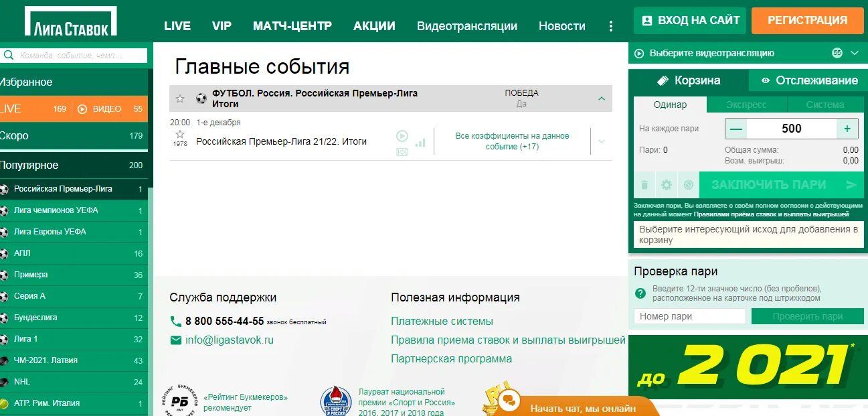Image resolution: width=868 pixels, height=416 pixels.
Task: Click the event video play icon
Action: pos(402,135)
